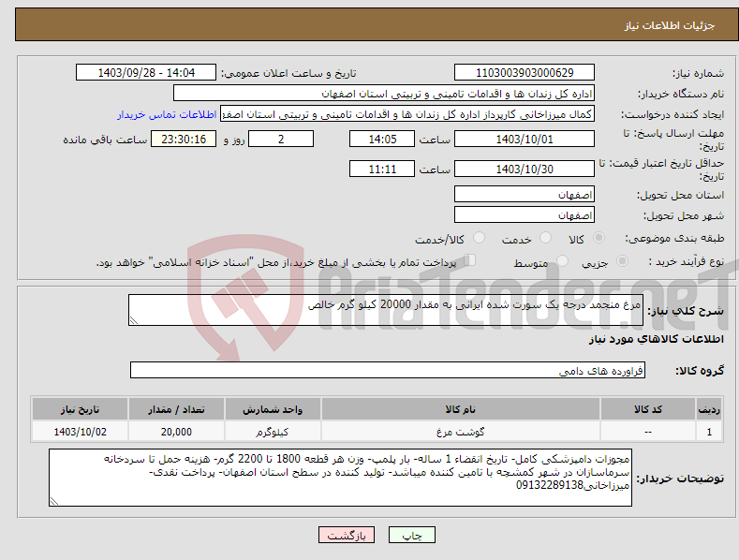Image resolution: width=739 pixels, height=560 pixels.
Task: Click the remaining days field showing 2
Action: tap(281, 139)
